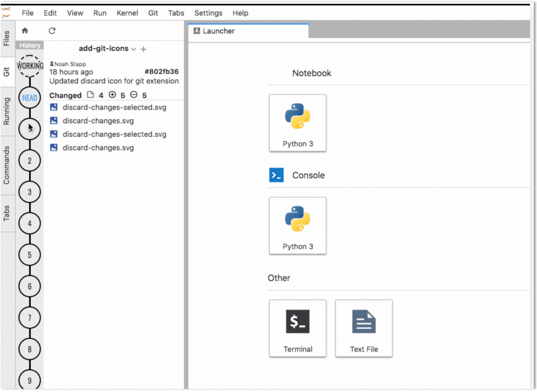This screenshot has height=392, width=537.
Task: Create a new Text File
Action: click(x=363, y=328)
